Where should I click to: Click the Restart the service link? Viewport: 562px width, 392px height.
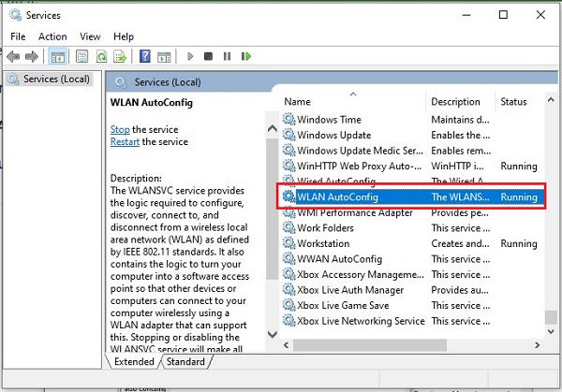[125, 142]
